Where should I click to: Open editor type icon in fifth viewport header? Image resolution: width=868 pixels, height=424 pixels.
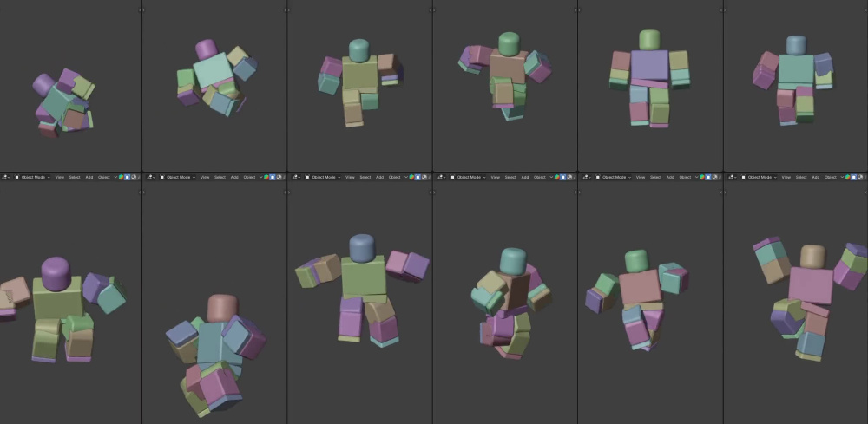tap(587, 177)
